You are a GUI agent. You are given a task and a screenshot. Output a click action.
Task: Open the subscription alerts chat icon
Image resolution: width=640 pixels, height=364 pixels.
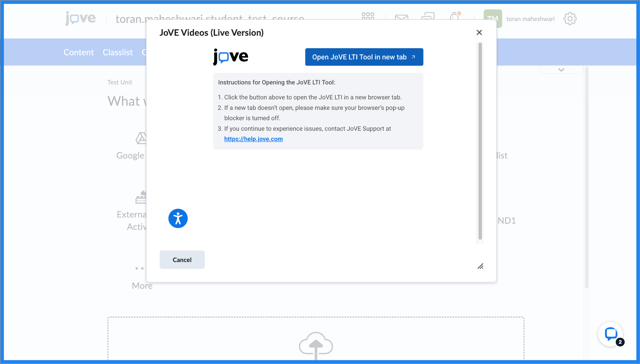428,16
